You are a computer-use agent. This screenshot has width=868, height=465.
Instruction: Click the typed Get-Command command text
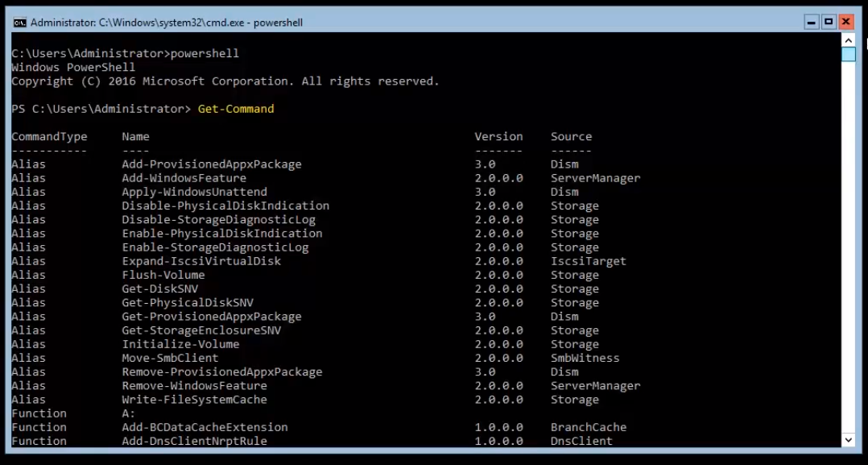(x=236, y=109)
